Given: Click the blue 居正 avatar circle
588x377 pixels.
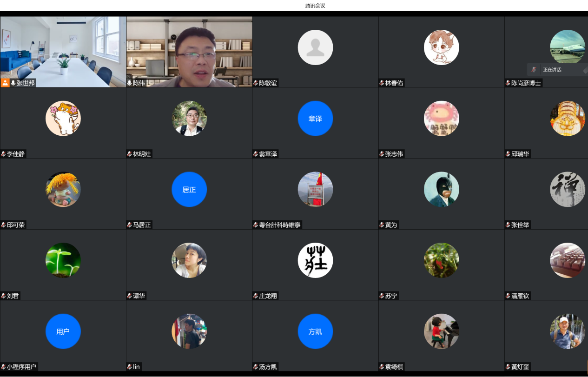Looking at the screenshot, I should [189, 190].
